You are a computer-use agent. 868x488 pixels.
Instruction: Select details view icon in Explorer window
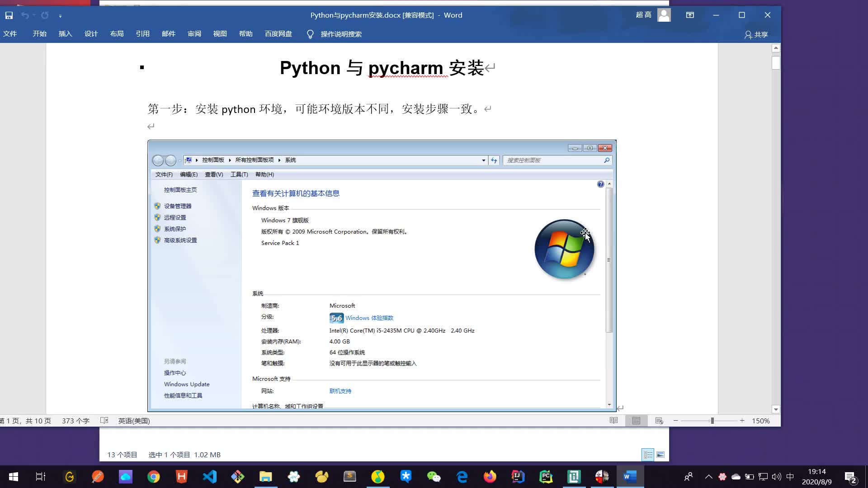tap(648, 455)
